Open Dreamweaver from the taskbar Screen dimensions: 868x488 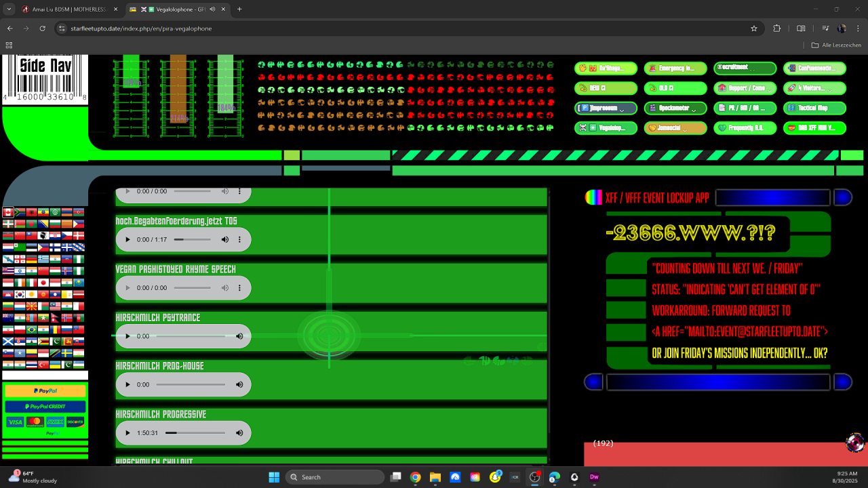pos(594,477)
